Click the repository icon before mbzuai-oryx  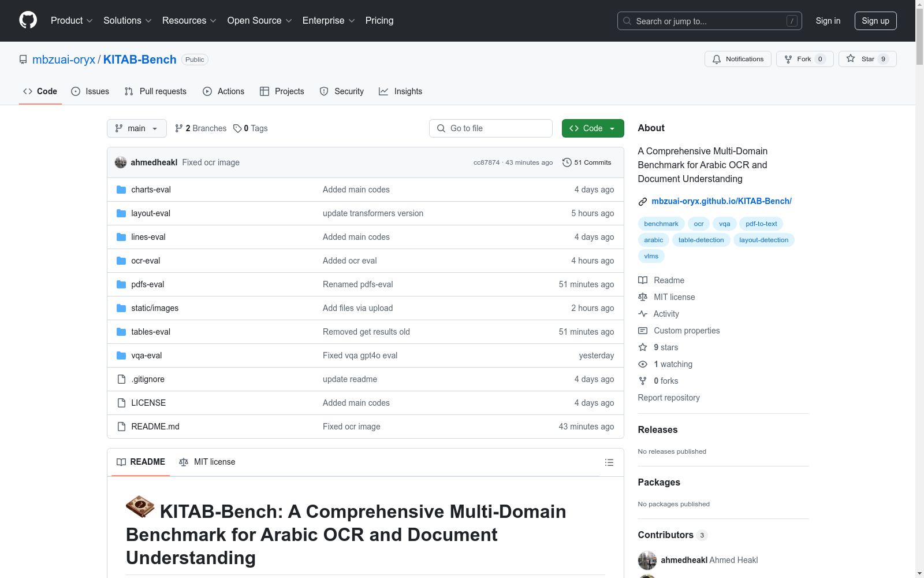click(23, 60)
